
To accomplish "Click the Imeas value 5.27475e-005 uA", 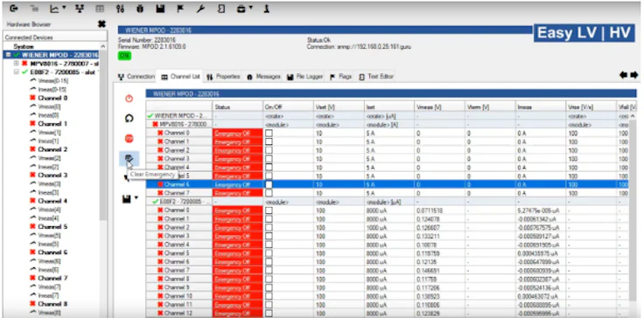I will click(x=537, y=210).
